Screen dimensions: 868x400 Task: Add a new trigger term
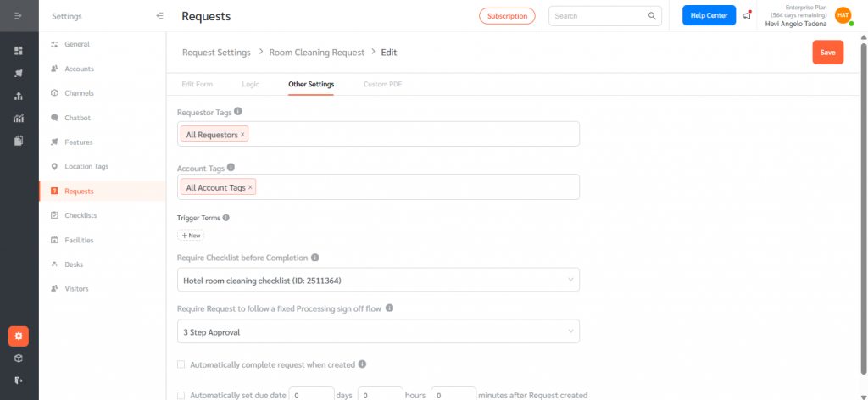click(x=190, y=236)
